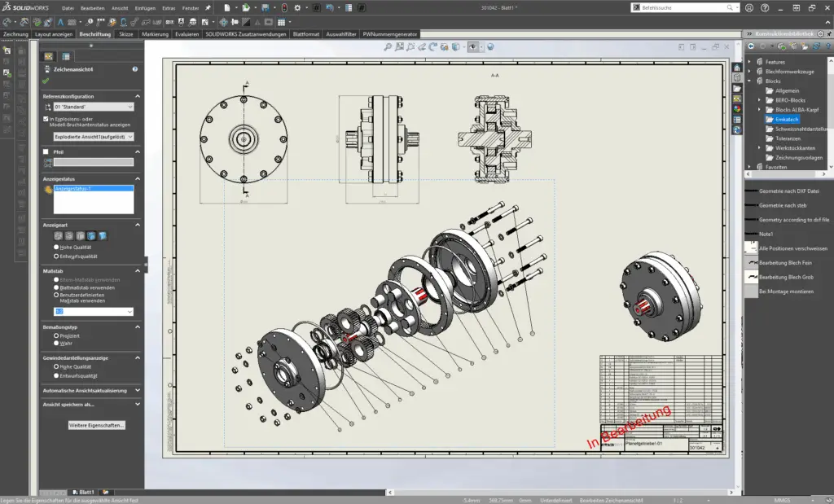834x504 pixels.
Task: Open the Einfügen menu
Action: (145, 7)
